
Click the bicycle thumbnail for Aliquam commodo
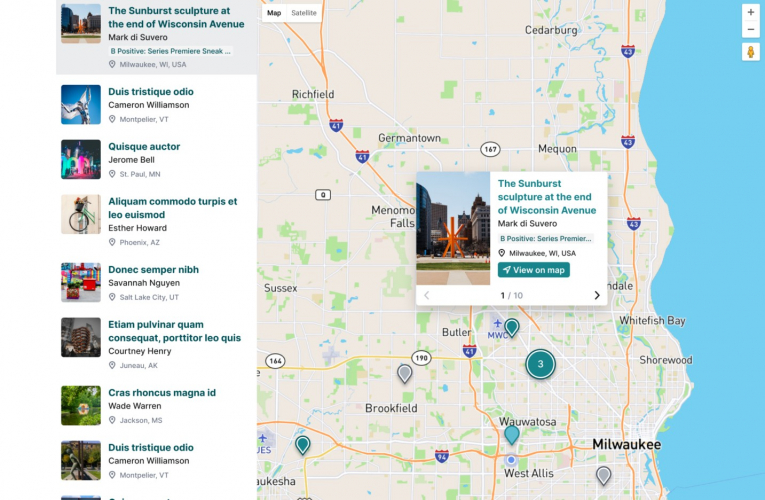pyautogui.click(x=81, y=214)
